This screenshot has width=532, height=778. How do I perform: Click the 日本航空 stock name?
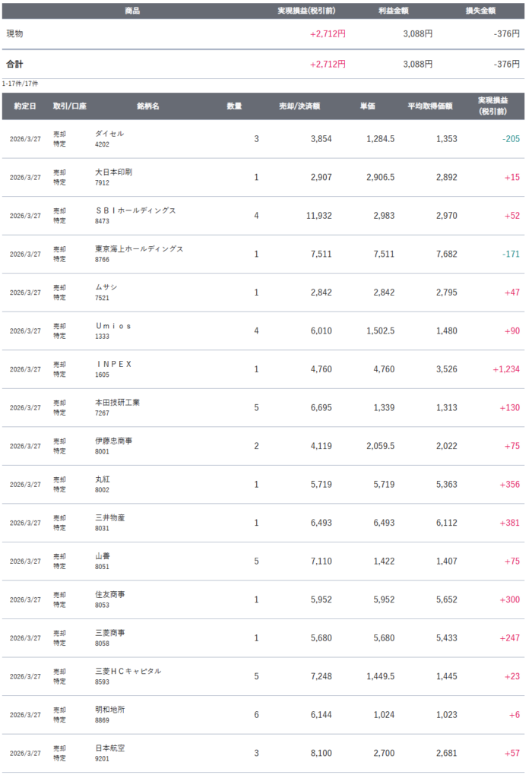[109, 748]
